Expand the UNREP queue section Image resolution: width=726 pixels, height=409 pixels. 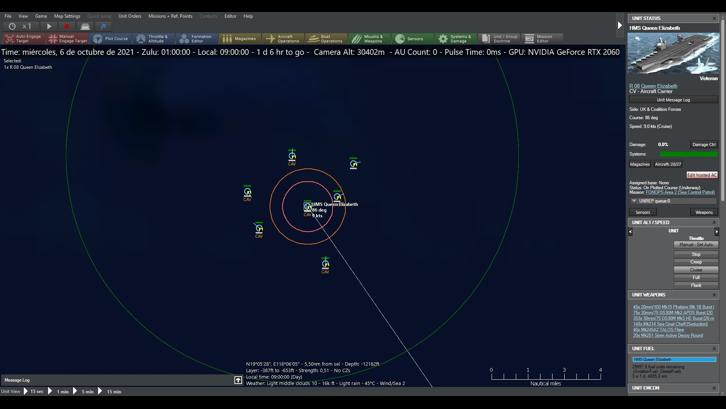pos(634,201)
